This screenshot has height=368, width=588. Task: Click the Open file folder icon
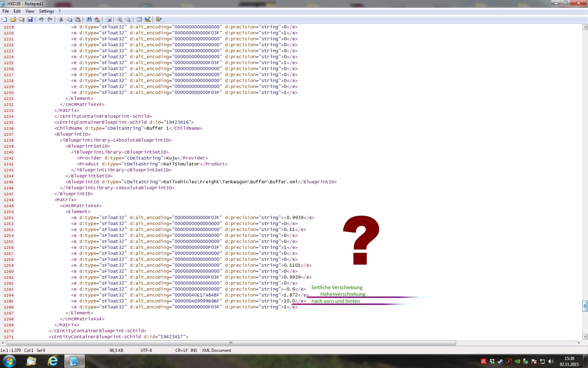(13, 20)
